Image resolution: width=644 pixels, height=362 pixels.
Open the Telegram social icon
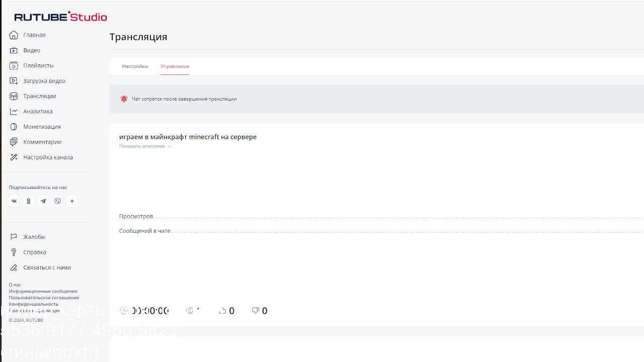[43, 201]
